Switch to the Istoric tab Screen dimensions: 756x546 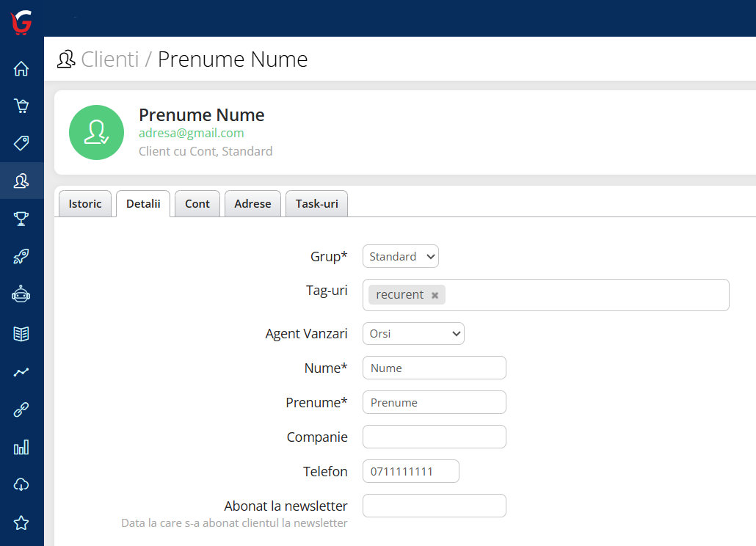tap(85, 204)
